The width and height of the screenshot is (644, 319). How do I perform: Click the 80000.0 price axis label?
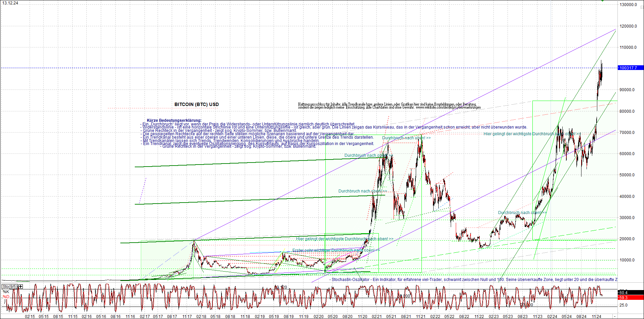click(x=627, y=111)
